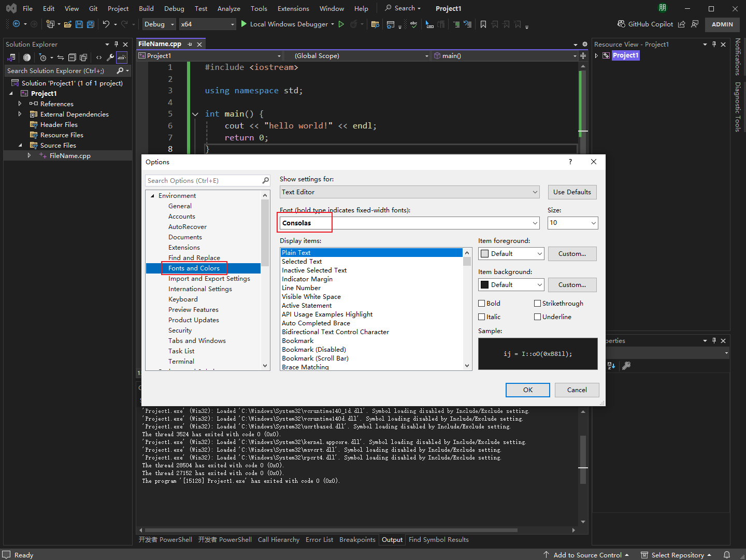Click the Properties wrench icon in Solution Explorer
Image resolution: width=746 pixels, height=560 pixels.
click(109, 57)
